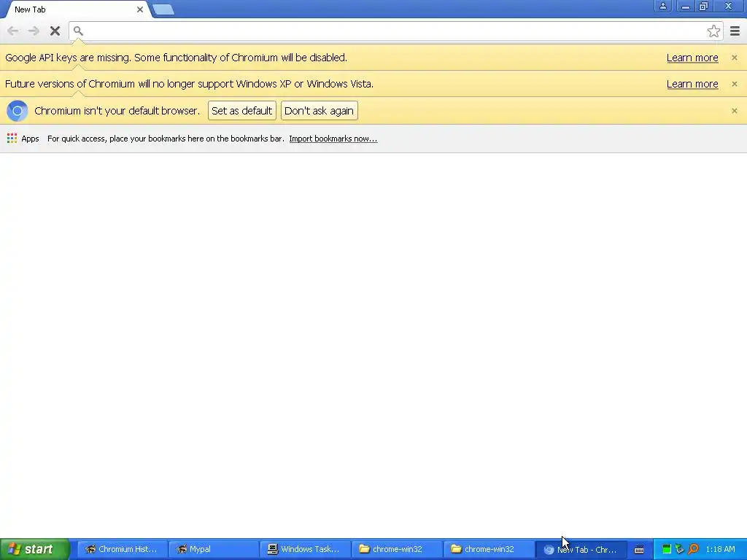Click the tray icon beside the green one

click(679, 549)
